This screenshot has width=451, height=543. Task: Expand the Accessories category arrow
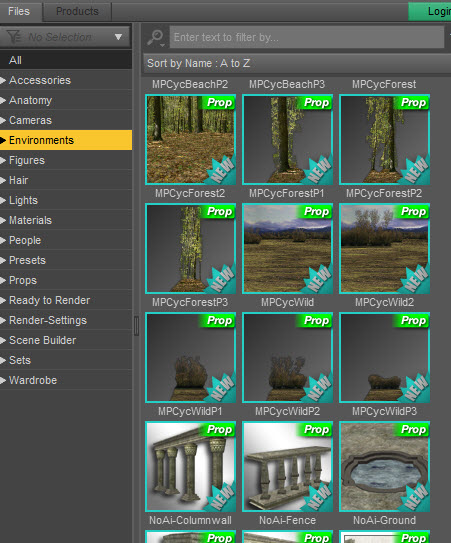[x=3, y=80]
